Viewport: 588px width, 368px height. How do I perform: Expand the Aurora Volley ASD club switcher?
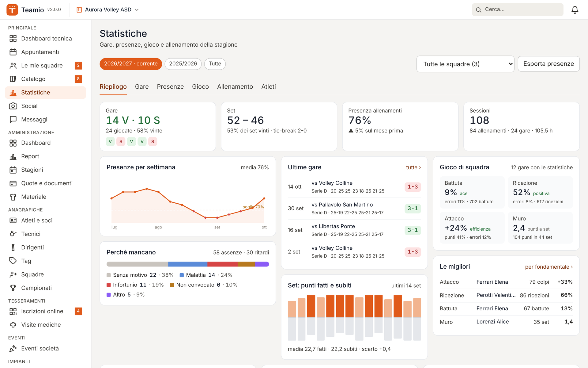click(107, 10)
